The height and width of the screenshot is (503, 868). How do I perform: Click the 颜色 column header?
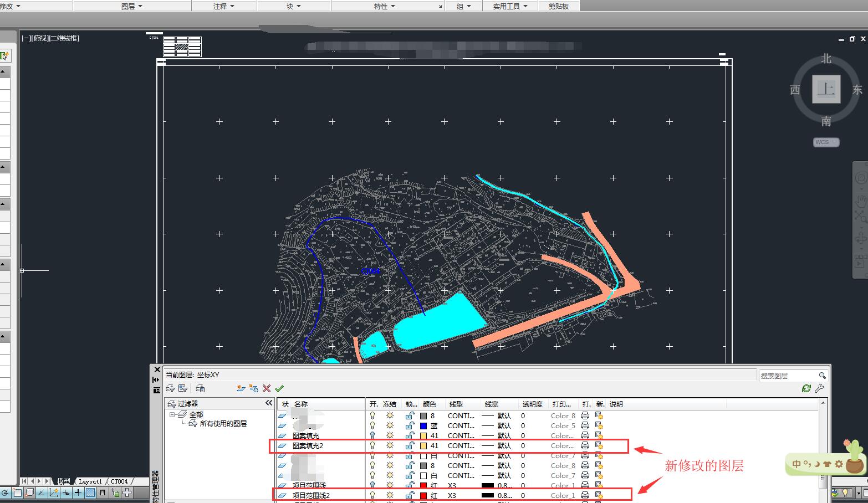pyautogui.click(x=430, y=404)
